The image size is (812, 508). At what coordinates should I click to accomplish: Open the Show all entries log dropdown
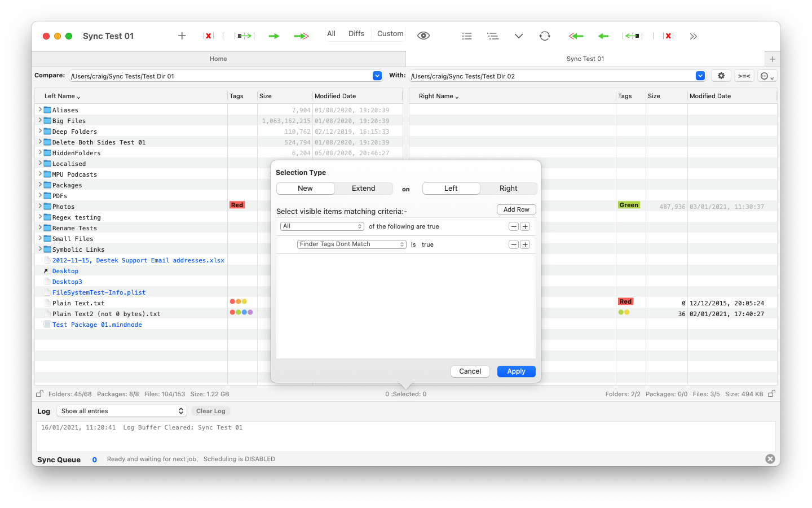[122, 411]
